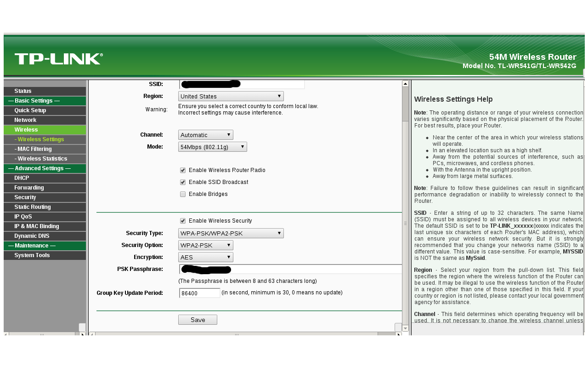Image resolution: width=588 pixels, height=368 pixels.
Task: Click the Group Key Update Period field
Action: click(200, 293)
